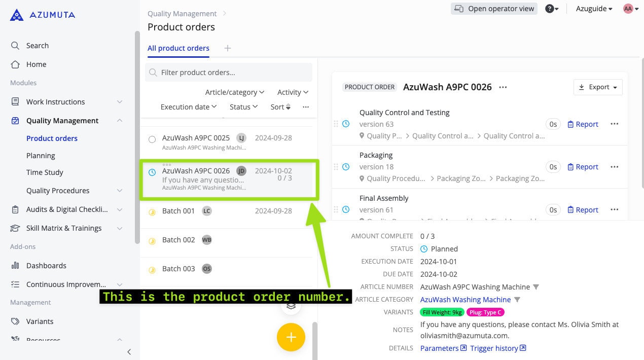Viewport: 644px width, 360px height.
Task: Click the Filter product orders input field
Action: point(228,72)
